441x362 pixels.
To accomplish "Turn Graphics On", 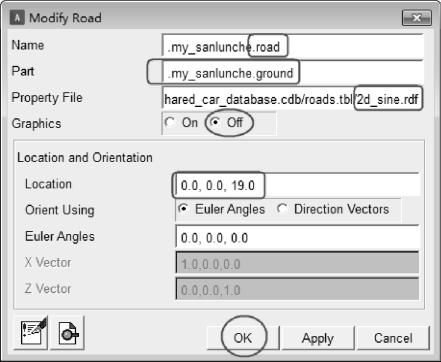I will (170, 123).
